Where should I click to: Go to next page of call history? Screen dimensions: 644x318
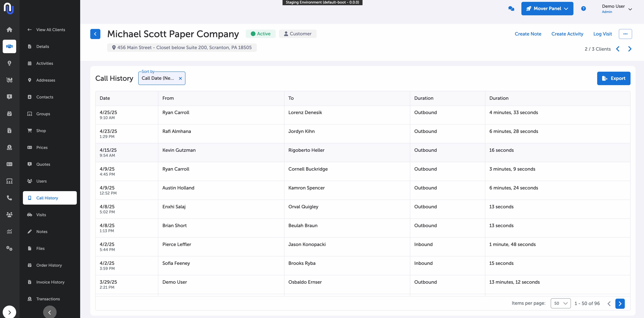coord(620,304)
